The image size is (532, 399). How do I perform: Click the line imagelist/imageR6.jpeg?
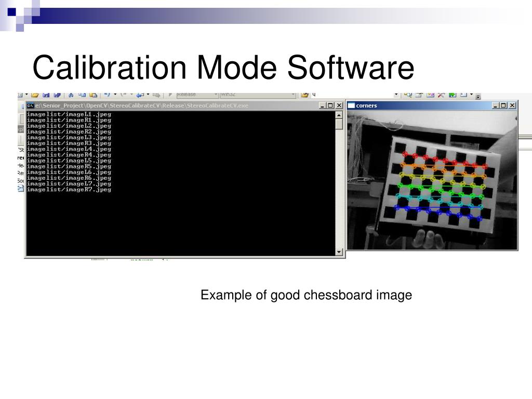click(69, 178)
